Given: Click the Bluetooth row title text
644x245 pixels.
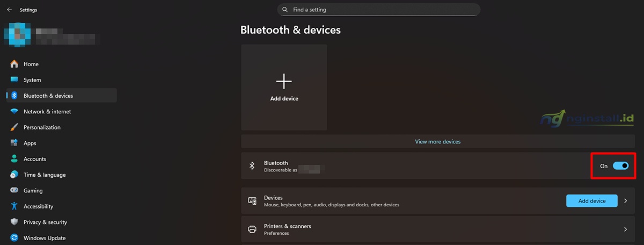Looking at the screenshot, I should 276,163.
